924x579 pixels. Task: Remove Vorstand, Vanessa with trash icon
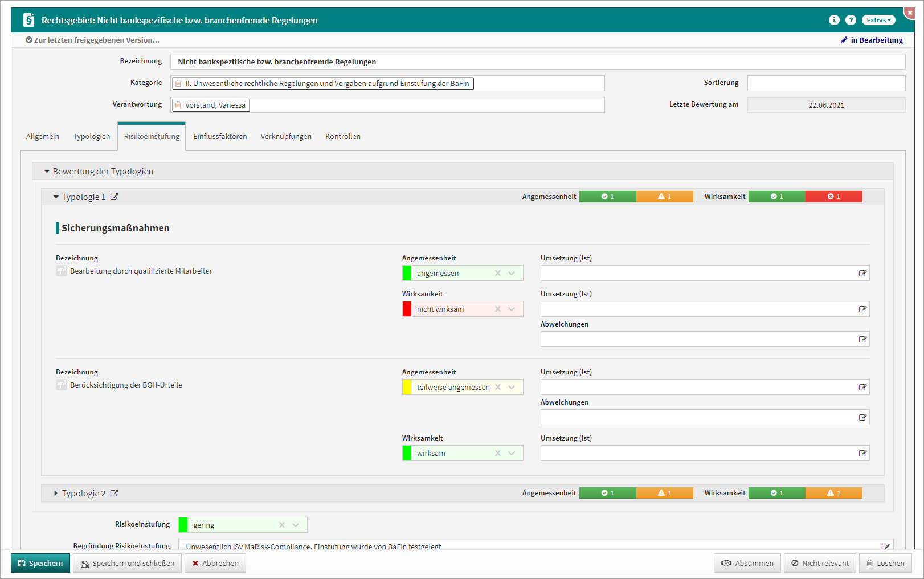178,105
